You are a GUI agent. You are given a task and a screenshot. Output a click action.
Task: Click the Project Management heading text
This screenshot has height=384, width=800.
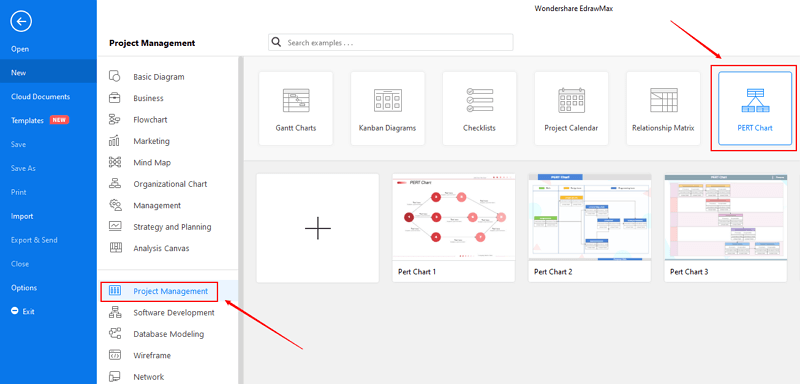pyautogui.click(x=152, y=43)
